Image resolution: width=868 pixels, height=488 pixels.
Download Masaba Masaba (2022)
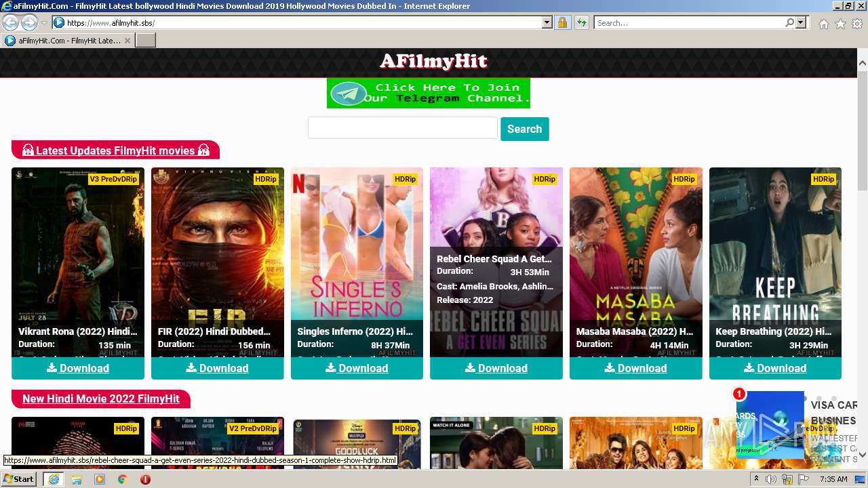click(636, 368)
